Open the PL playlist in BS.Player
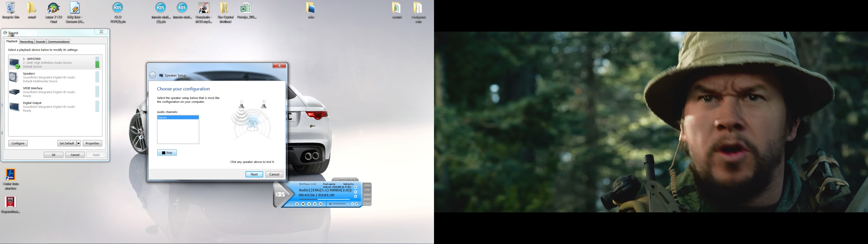868x244 pixels. click(356, 192)
